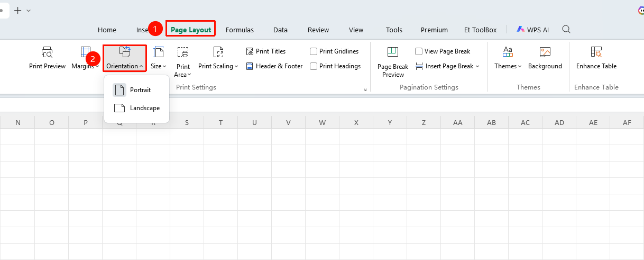
Task: Open the Tools tab
Action: coord(394,30)
